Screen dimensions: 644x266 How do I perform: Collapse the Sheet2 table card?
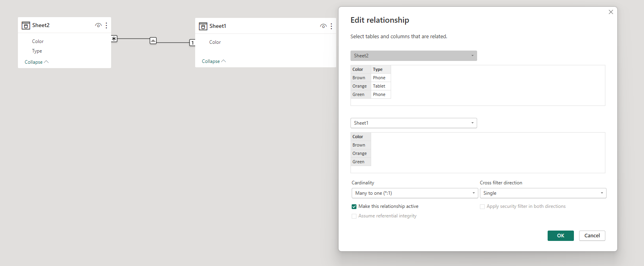[37, 62]
